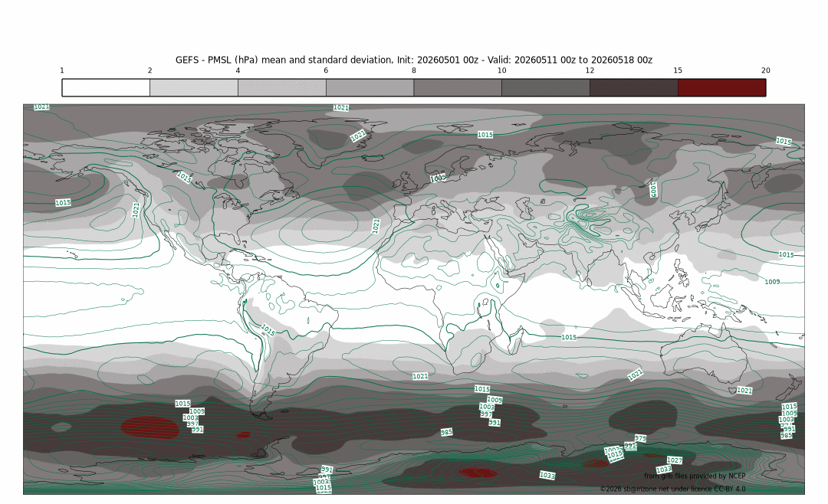The height and width of the screenshot is (504, 828).
Task: Select the colorbar segment between 8 and 10
Action: [458, 87]
